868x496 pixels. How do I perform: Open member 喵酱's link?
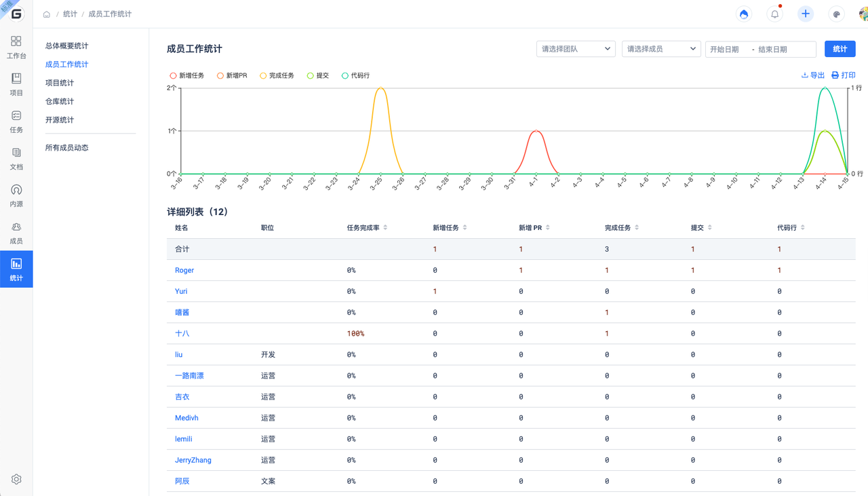pyautogui.click(x=182, y=312)
